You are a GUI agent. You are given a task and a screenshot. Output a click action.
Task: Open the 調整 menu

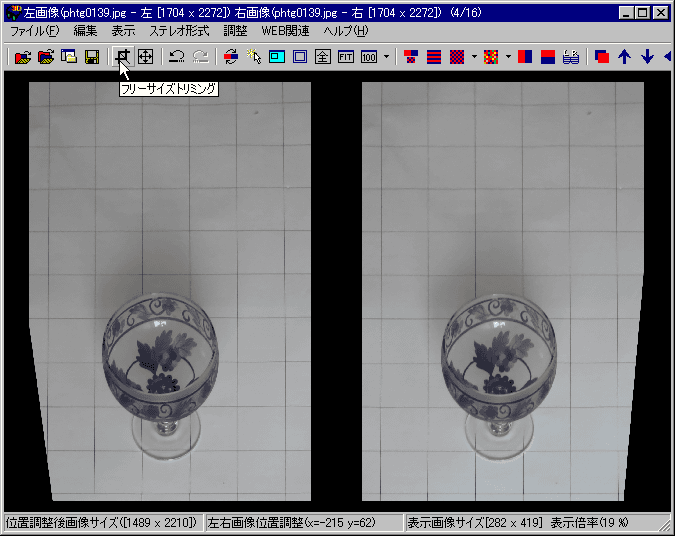pos(235,31)
